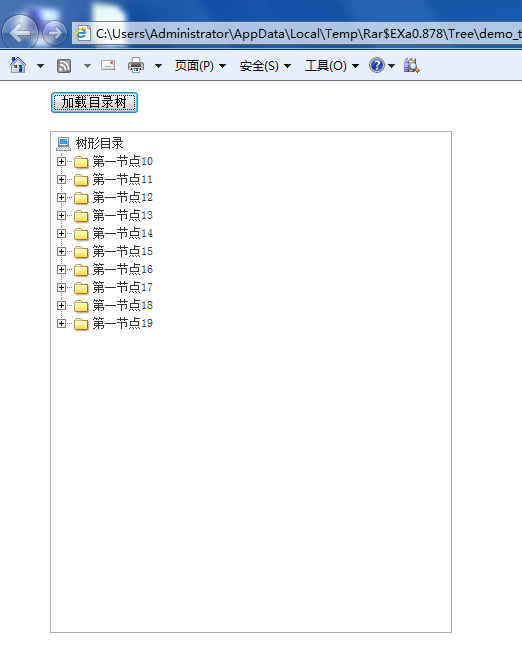Expand node 第一节点13

61,216
